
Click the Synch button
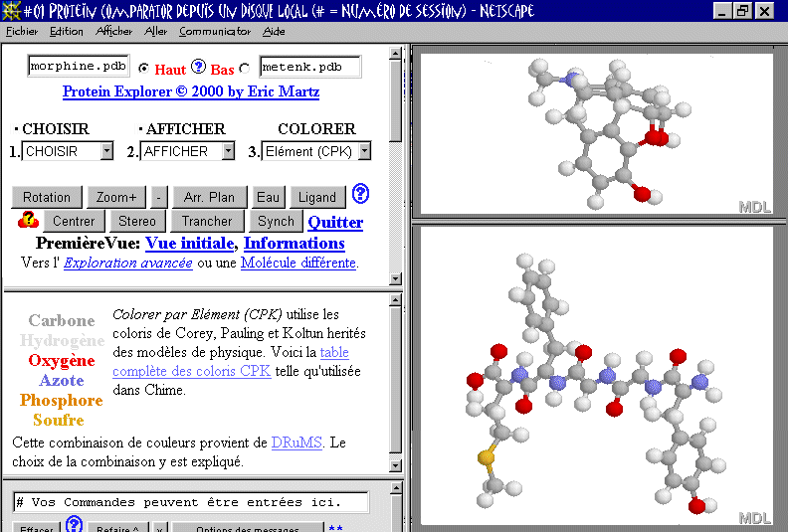coord(276,221)
